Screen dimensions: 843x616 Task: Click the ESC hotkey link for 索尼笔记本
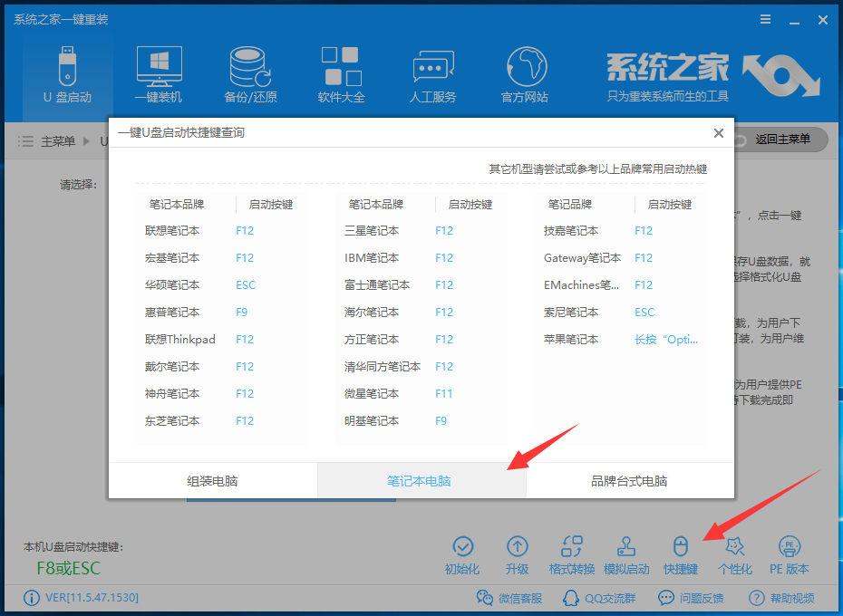pyautogui.click(x=643, y=311)
